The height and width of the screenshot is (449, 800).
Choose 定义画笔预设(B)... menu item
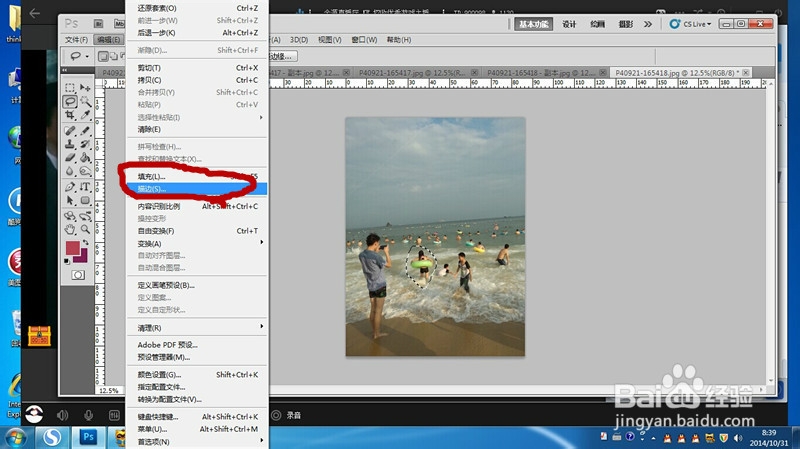coord(197,285)
